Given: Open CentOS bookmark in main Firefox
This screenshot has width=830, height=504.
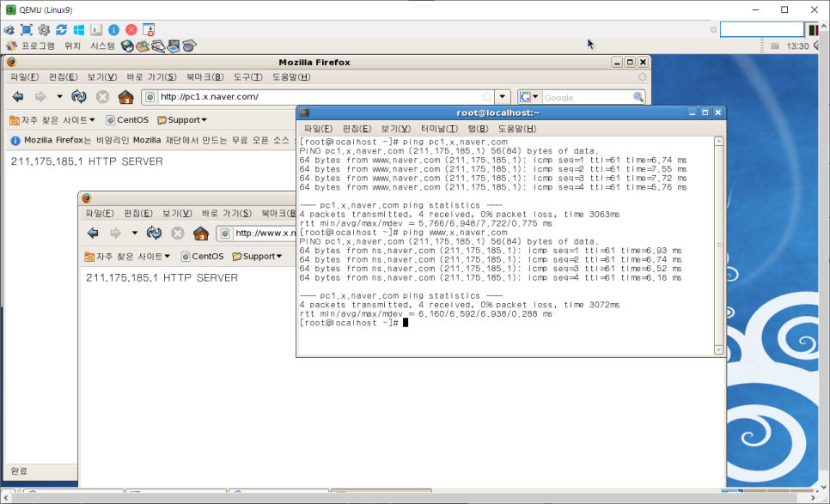Looking at the screenshot, I should click(x=127, y=120).
